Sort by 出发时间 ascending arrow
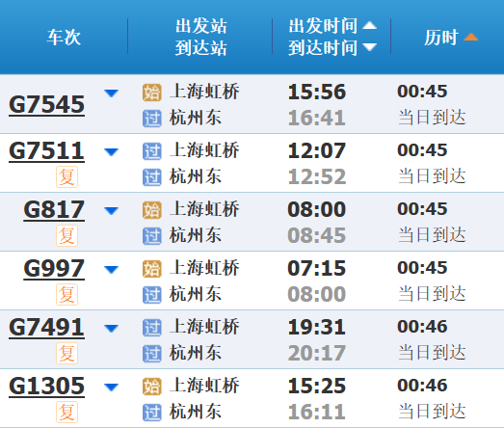This screenshot has width=504, height=428. (x=370, y=25)
